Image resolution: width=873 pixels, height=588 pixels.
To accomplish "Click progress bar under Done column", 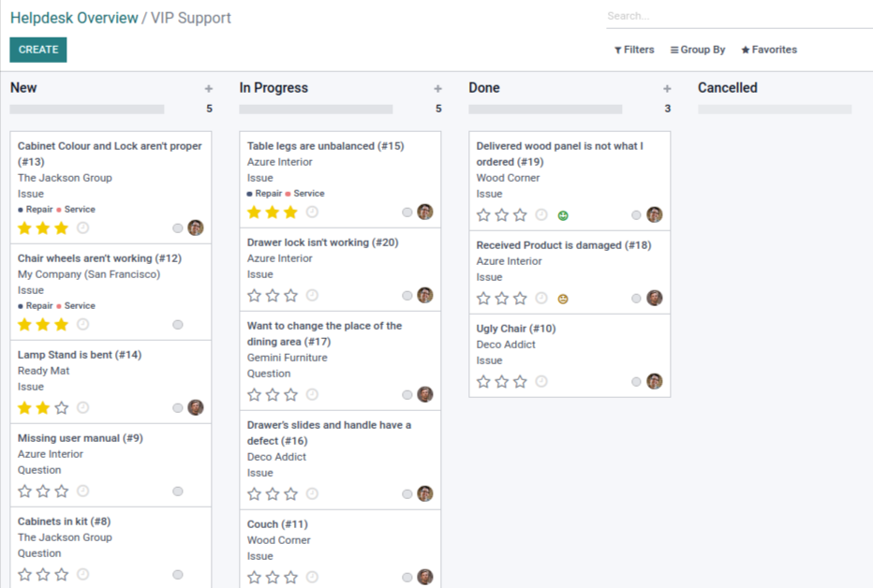I will click(x=545, y=110).
